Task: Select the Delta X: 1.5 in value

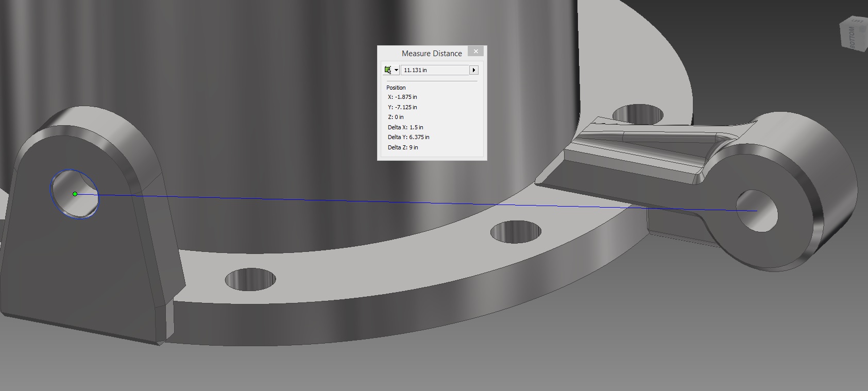Action: [x=405, y=127]
